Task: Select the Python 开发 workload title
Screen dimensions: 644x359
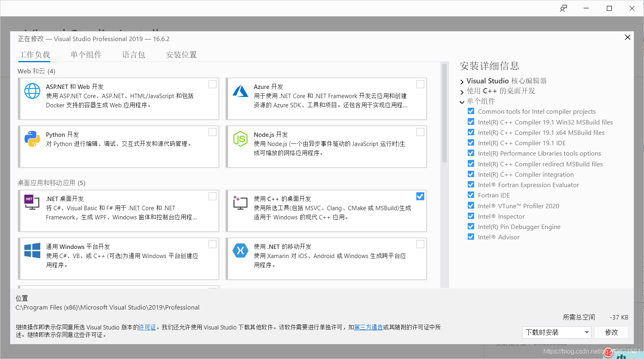Action: point(62,135)
